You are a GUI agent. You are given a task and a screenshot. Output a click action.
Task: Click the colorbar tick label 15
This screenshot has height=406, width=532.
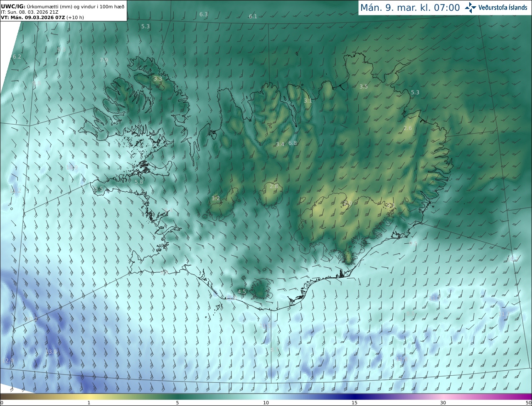[x=355, y=403]
